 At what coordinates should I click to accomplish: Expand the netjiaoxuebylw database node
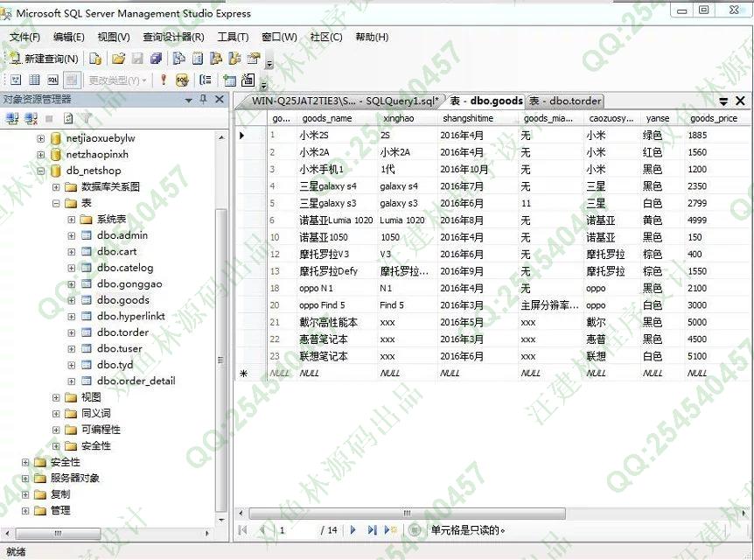41,138
